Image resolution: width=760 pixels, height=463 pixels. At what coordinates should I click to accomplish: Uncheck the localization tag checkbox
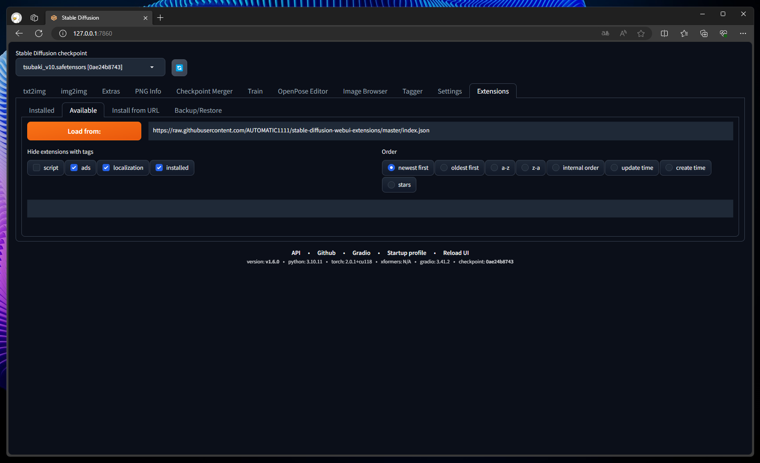click(x=106, y=168)
